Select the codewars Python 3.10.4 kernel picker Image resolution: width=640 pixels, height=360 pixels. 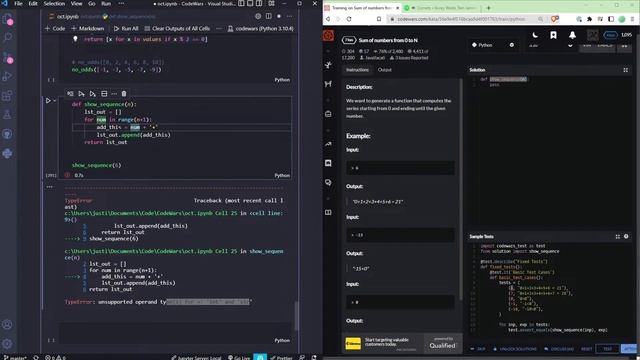pyautogui.click(x=260, y=29)
